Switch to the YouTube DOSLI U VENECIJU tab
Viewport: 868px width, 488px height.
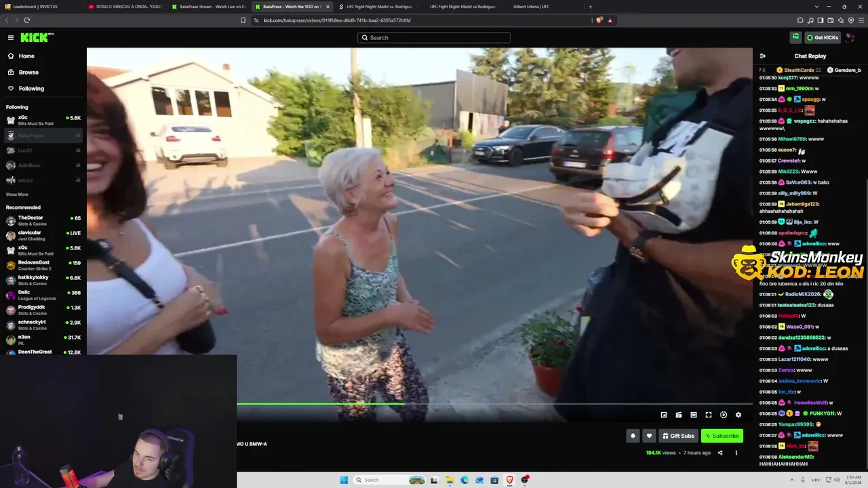tap(124, 7)
